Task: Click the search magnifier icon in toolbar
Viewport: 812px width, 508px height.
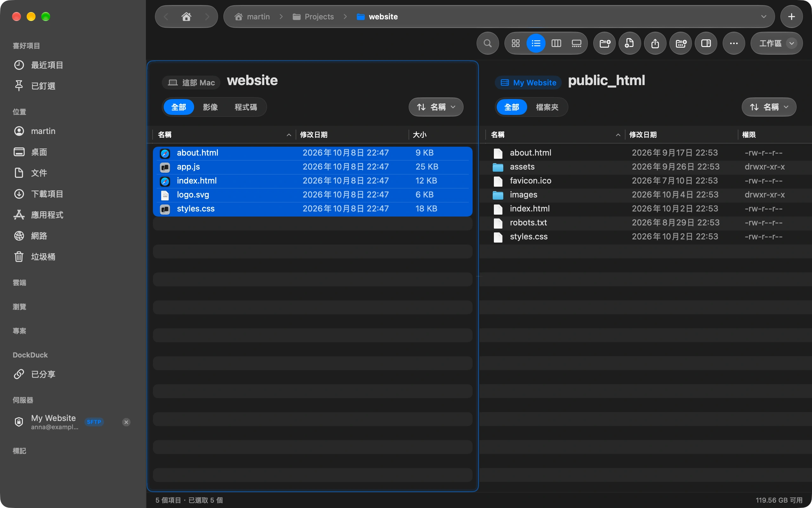Action: tap(488, 43)
